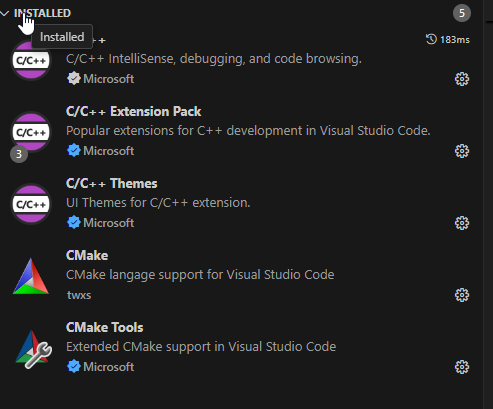Image resolution: width=493 pixels, height=409 pixels.
Task: Open the CMake Tools extension title
Action: point(105,327)
